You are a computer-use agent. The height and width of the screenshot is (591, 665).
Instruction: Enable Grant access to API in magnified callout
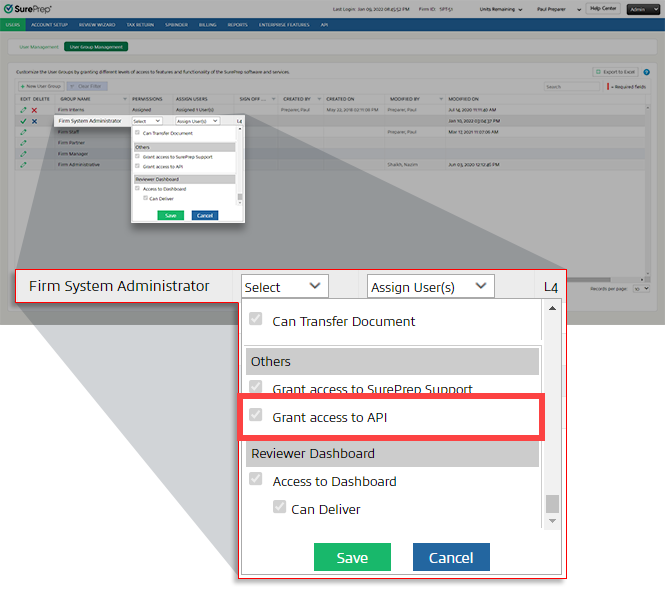(x=256, y=415)
